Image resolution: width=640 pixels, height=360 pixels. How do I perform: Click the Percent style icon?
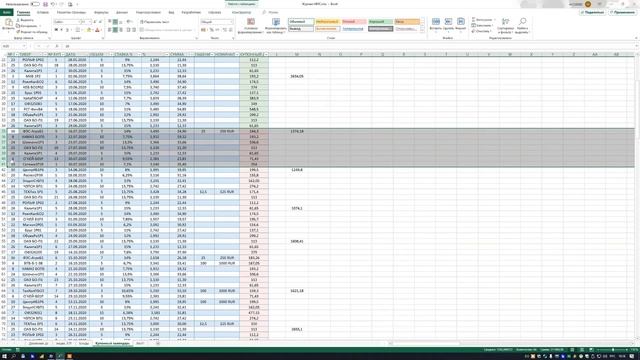[211, 30]
